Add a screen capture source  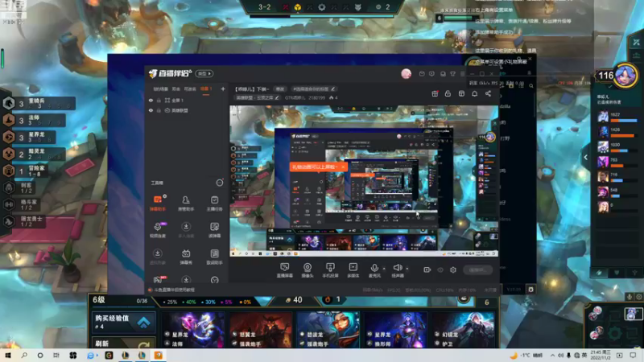[285, 270]
